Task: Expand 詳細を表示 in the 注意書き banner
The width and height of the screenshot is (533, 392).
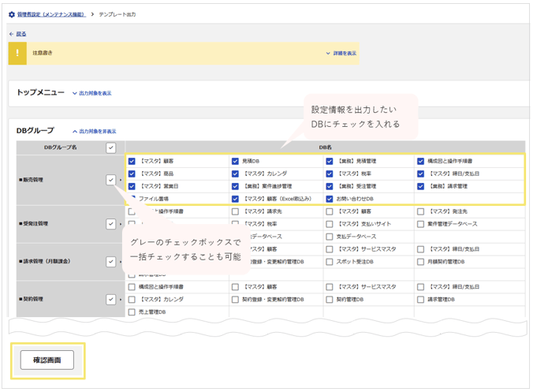Action: click(x=341, y=54)
